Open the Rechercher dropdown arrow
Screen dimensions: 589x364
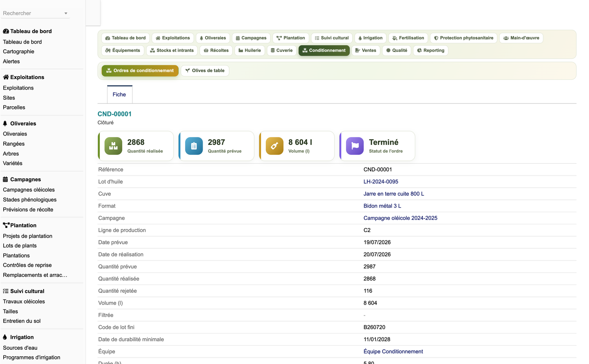(66, 13)
